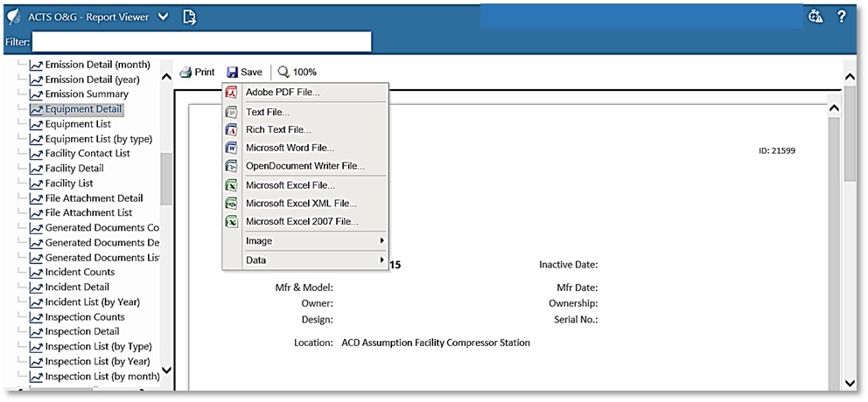The image size is (868, 402).
Task: Click the report tree scrollbar thumb
Action: click(166, 179)
